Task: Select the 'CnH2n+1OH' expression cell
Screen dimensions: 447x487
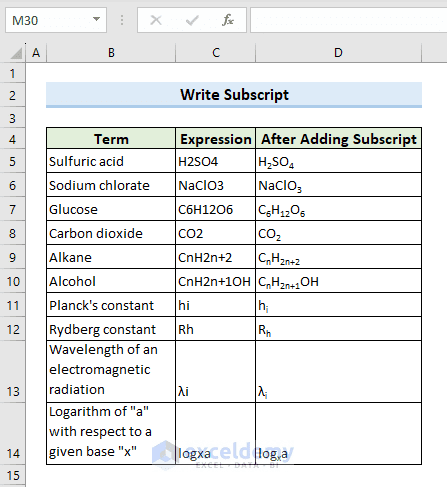Action: coord(216,281)
